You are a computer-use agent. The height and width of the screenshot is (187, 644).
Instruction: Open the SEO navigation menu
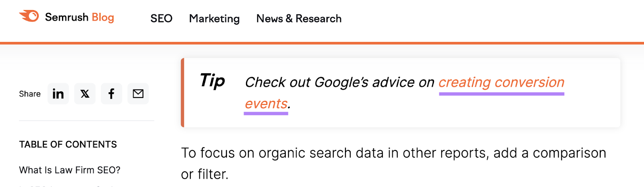tap(161, 19)
